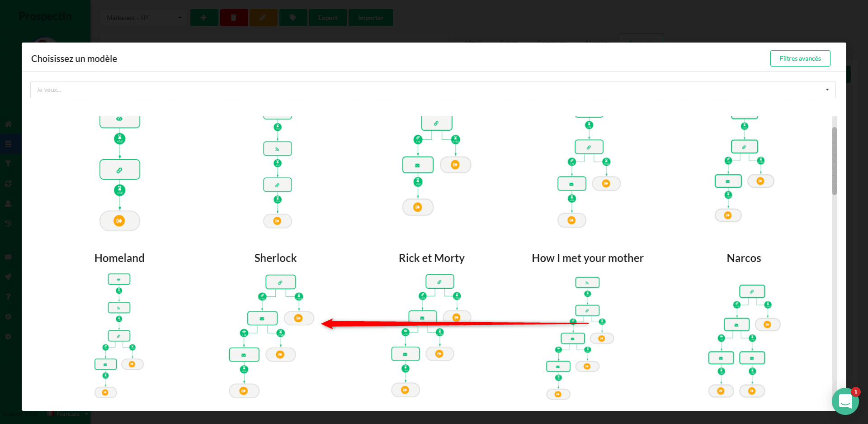Open the envelope messages icon in the sidebar
This screenshot has width=868, height=424.
tap(8, 257)
